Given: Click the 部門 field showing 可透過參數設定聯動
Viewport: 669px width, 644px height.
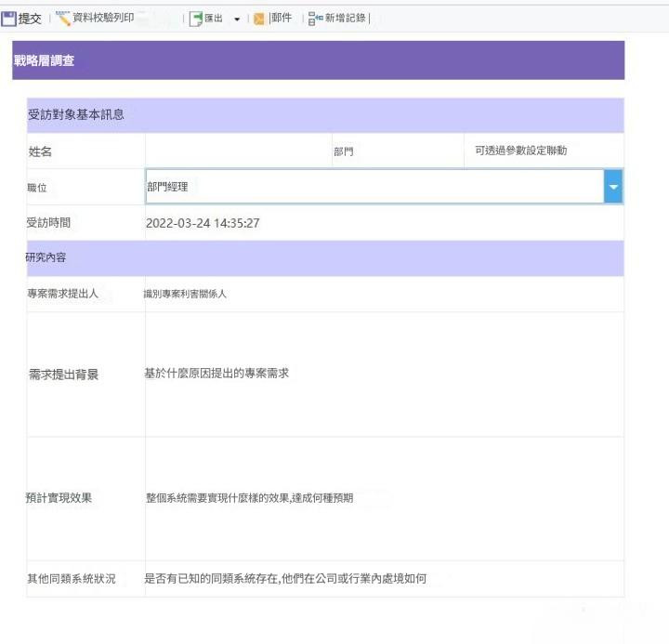Looking at the screenshot, I should click(544, 151).
